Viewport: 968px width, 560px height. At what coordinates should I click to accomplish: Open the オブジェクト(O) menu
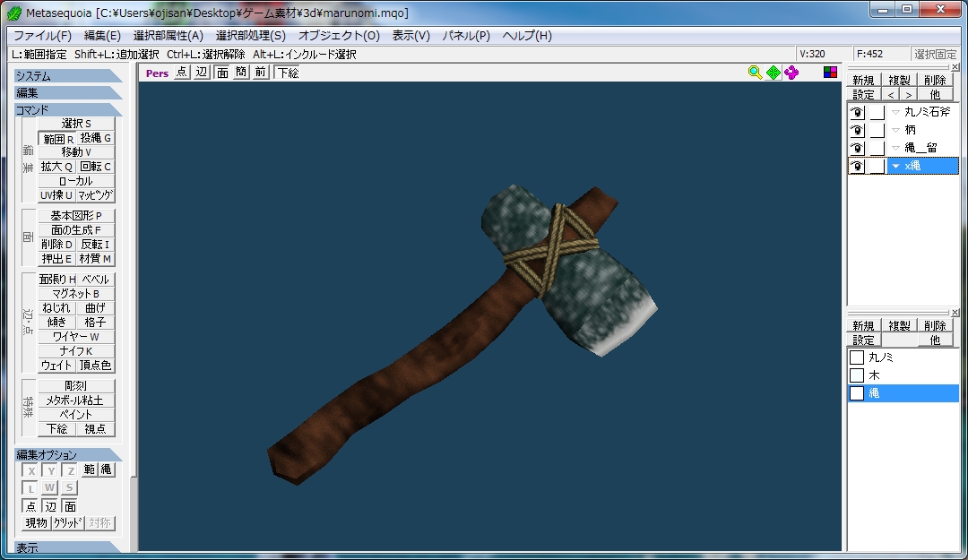[339, 36]
